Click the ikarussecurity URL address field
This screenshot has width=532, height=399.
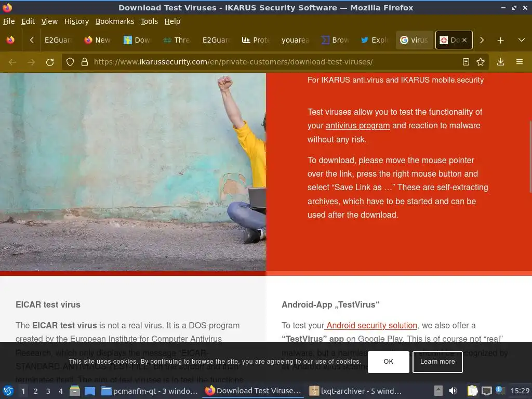[275, 62]
